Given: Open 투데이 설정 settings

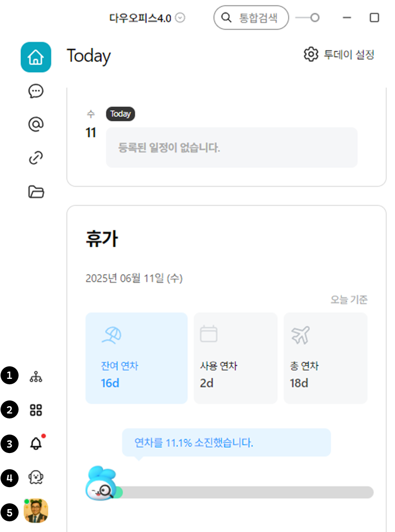Looking at the screenshot, I should (x=339, y=54).
